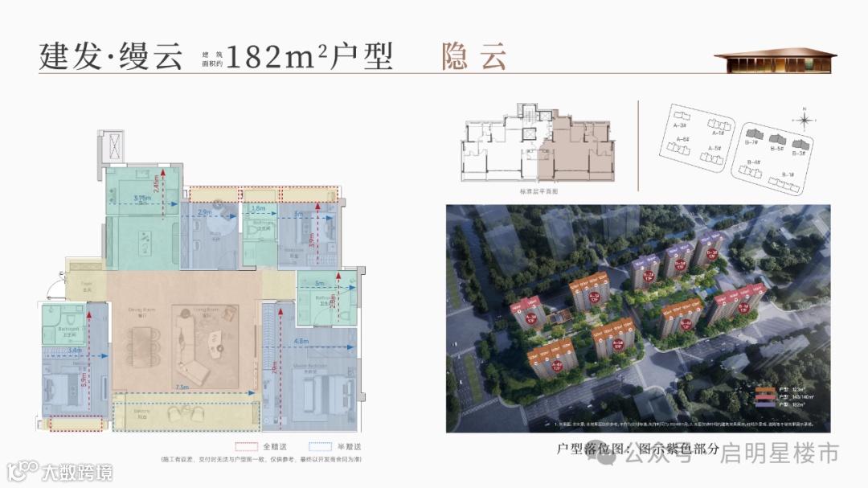
Task: Click the Balcony 阳台 label
Action: pos(141,414)
